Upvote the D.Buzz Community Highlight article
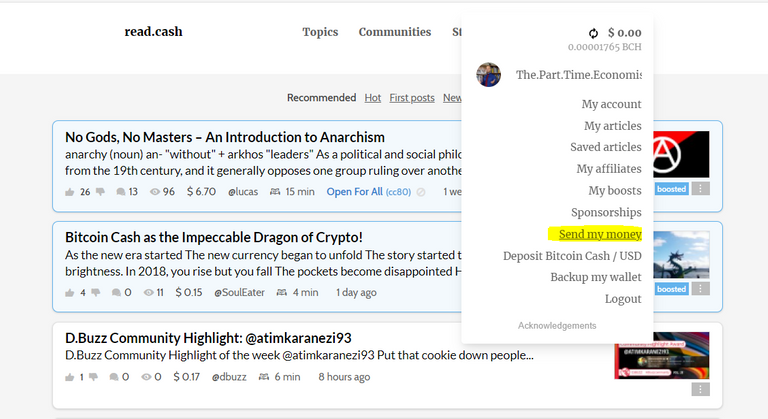 70,377
